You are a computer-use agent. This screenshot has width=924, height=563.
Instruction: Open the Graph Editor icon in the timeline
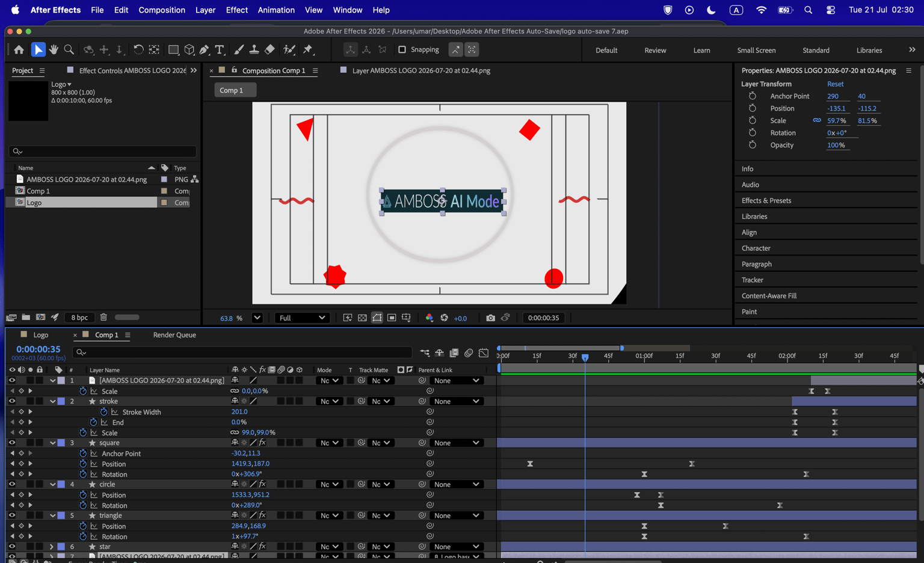(x=484, y=353)
